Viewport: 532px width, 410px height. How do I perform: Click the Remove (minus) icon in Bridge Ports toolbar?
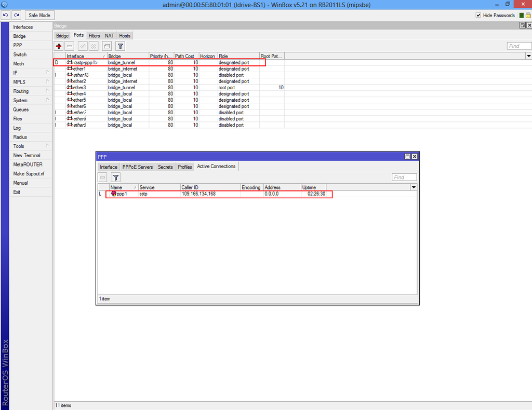point(70,46)
